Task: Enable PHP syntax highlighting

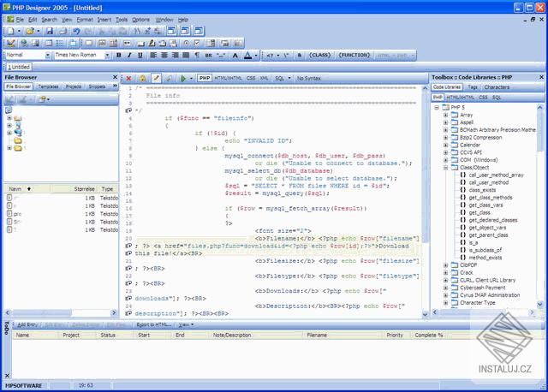Action: tap(205, 78)
